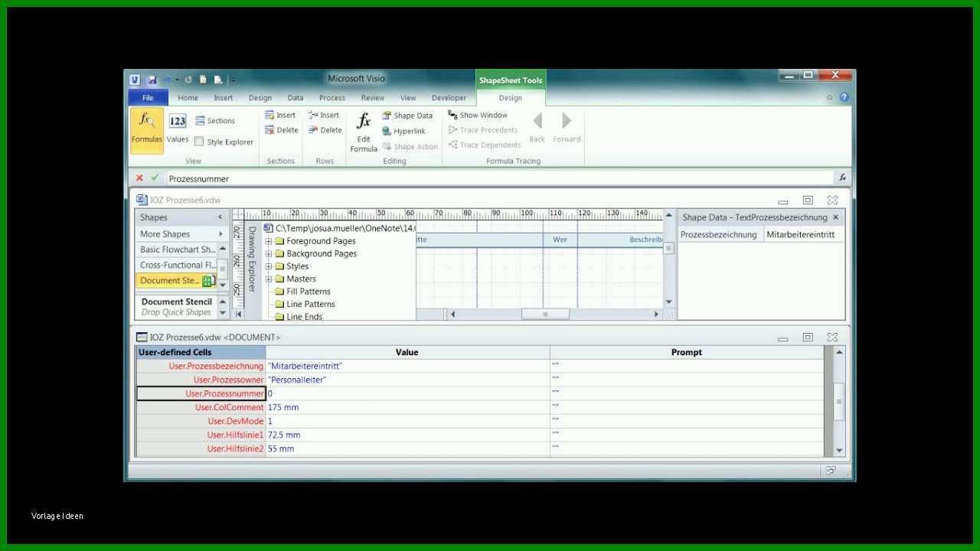Enable the Style Explorer checkbox

(199, 142)
